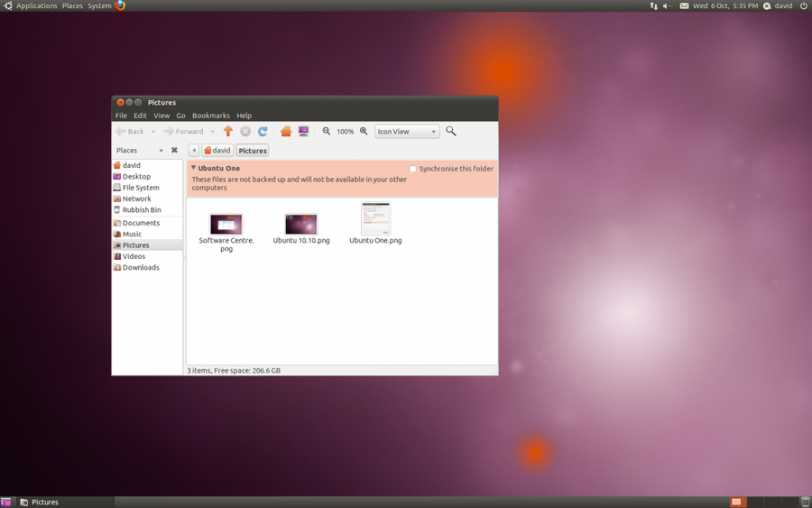This screenshot has height=508, width=812.
Task: Open the System panel menu
Action: [99, 5]
